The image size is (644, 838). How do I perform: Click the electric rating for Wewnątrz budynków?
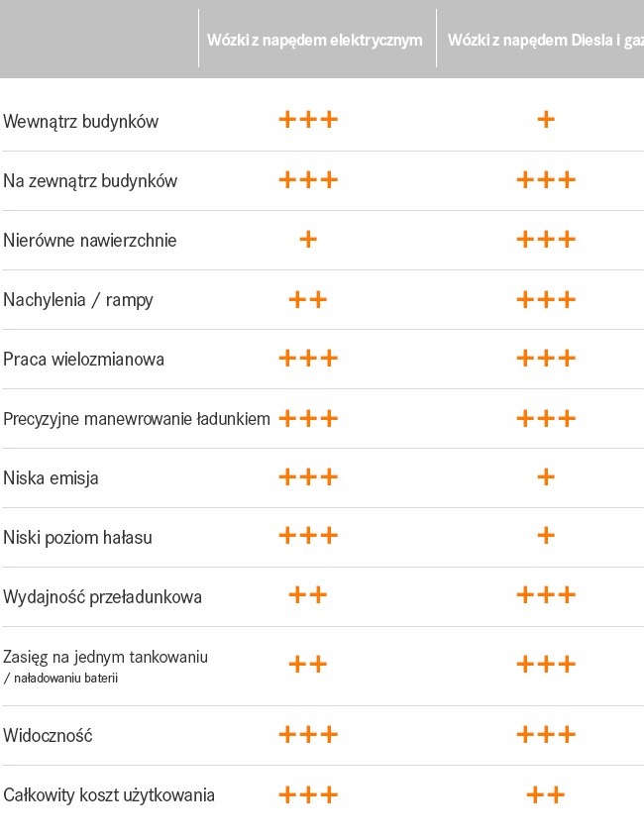coord(308,119)
